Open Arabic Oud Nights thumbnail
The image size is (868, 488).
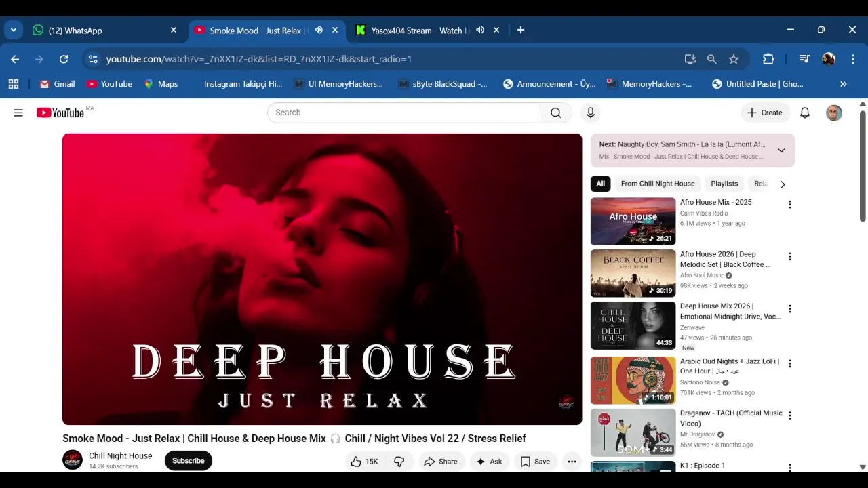click(633, 380)
